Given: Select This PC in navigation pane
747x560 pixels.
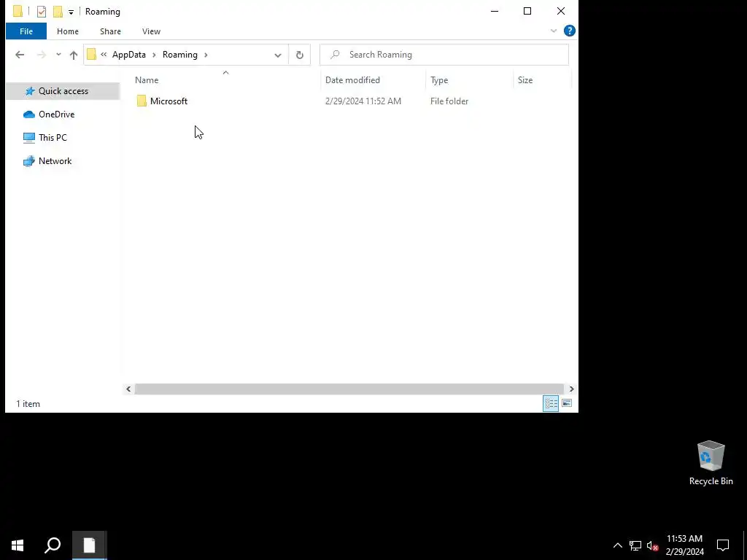Looking at the screenshot, I should pos(53,138).
